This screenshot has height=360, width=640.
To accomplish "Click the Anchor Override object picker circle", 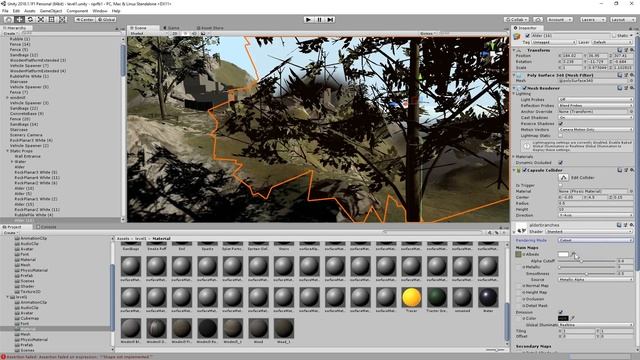I will 631,111.
